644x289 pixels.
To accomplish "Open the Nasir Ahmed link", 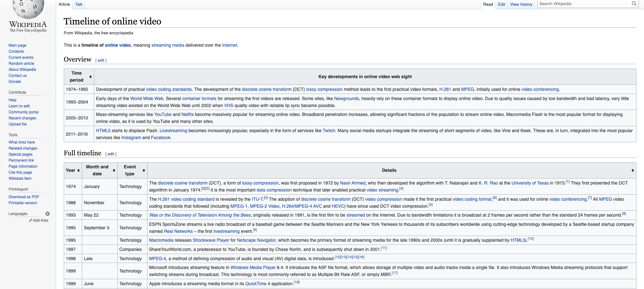I will tap(353, 183).
